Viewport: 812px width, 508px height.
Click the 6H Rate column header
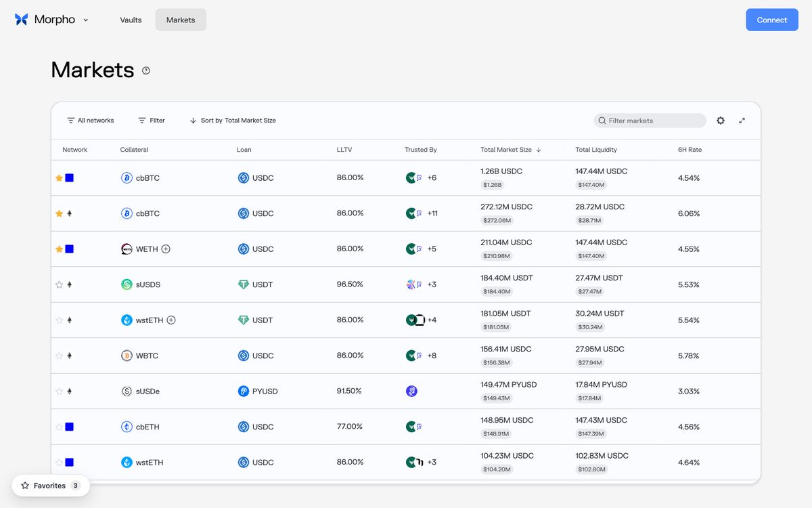[690, 150]
